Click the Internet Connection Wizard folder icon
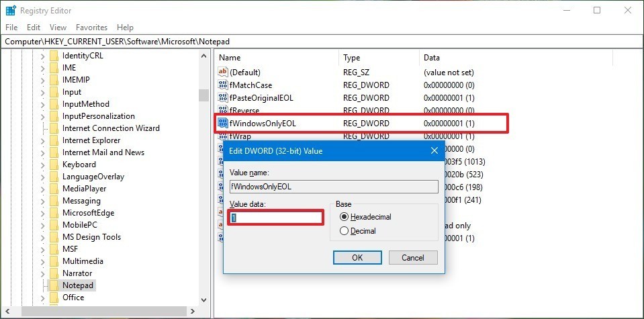This screenshot has width=644, height=319. tap(54, 128)
